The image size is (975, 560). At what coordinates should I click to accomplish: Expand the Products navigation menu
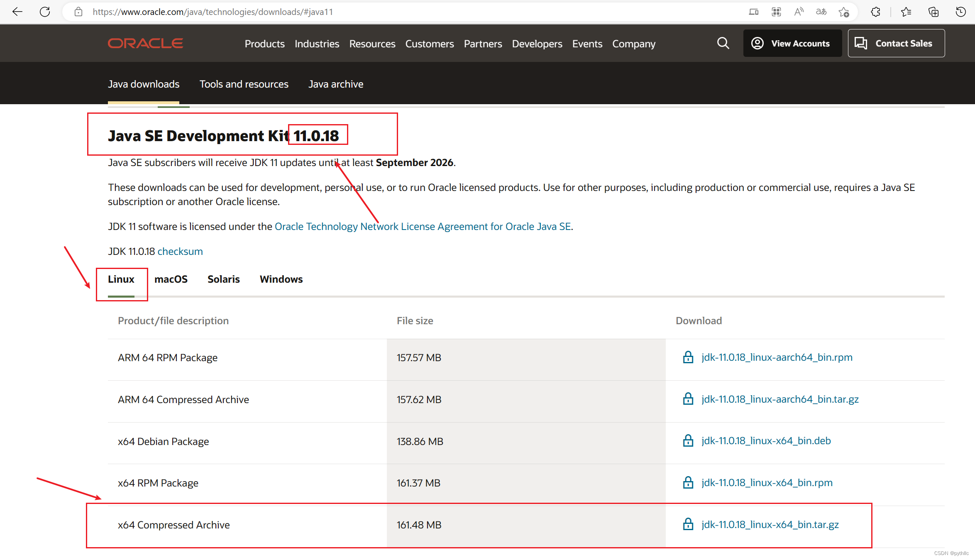pyautogui.click(x=264, y=44)
